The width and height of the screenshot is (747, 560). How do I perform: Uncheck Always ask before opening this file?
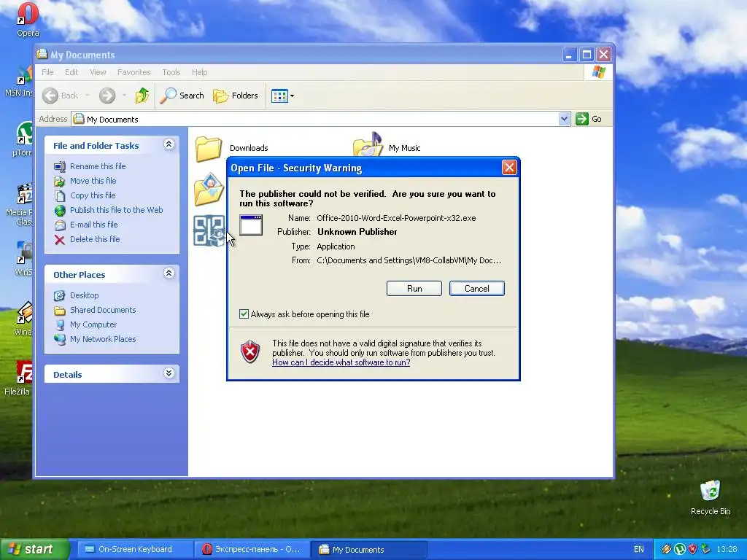pyautogui.click(x=244, y=314)
